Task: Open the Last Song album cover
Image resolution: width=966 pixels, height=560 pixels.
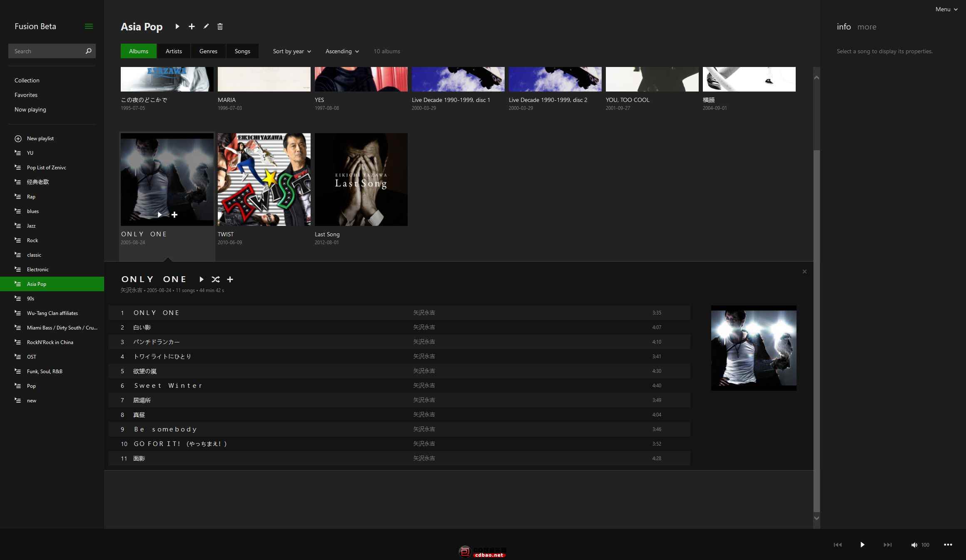Action: pyautogui.click(x=361, y=179)
